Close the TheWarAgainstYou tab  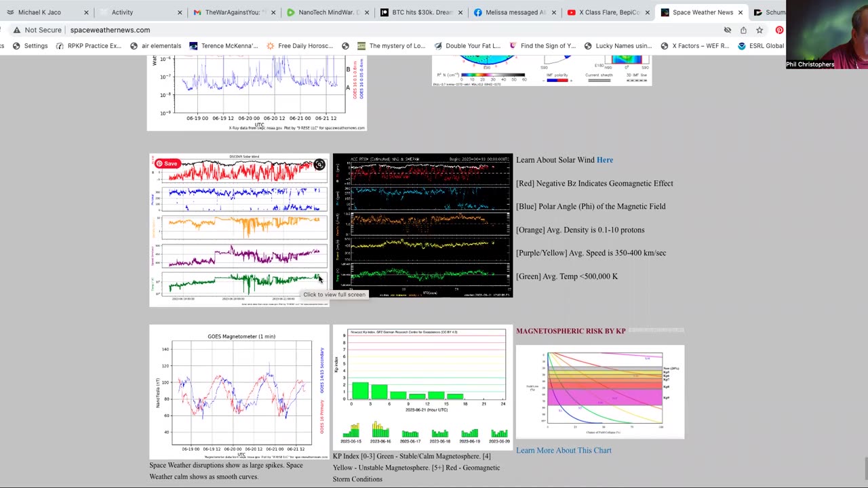273,12
